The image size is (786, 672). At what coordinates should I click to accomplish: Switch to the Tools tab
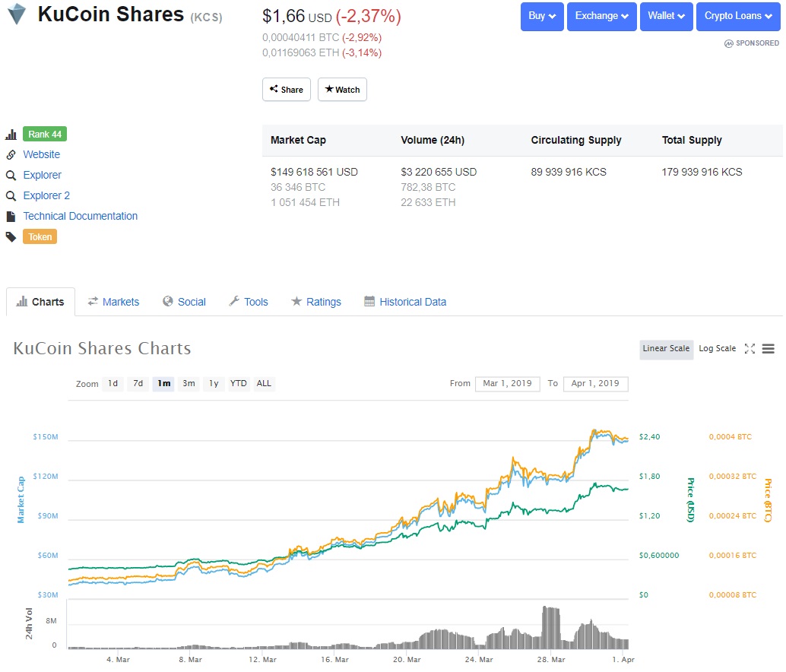click(249, 302)
